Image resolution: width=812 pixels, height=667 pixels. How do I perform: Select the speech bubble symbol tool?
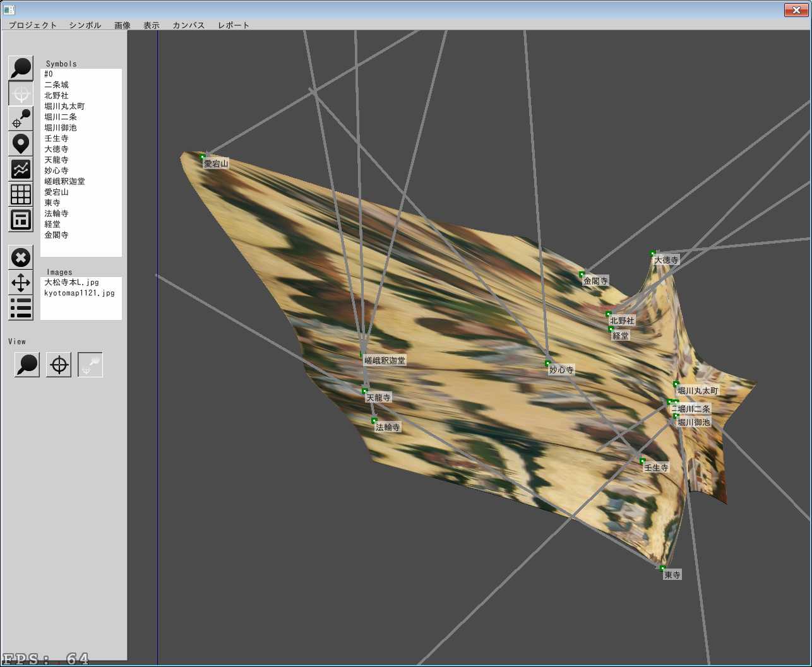(x=21, y=68)
